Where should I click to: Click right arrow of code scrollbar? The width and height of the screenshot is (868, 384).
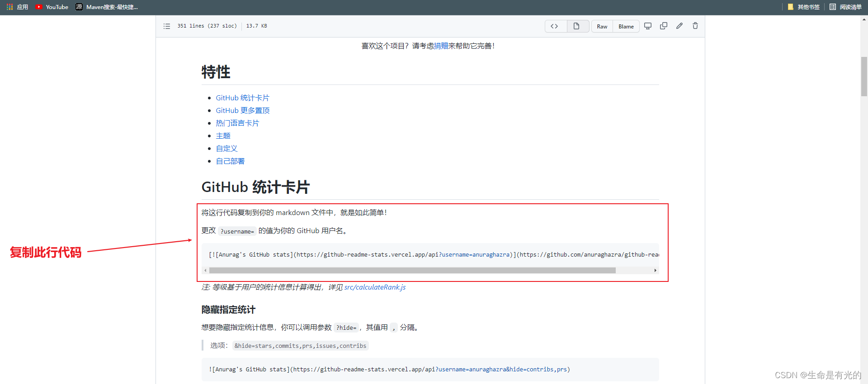655,270
